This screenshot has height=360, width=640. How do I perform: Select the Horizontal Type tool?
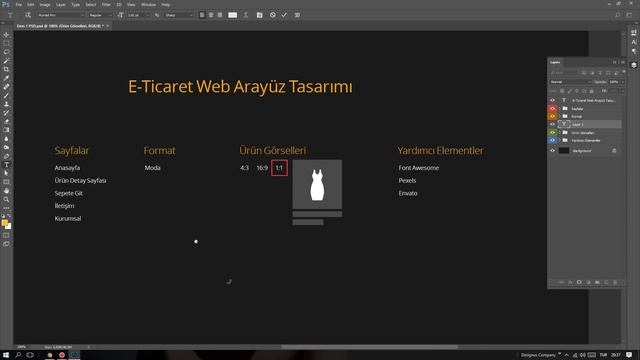[x=6, y=164]
